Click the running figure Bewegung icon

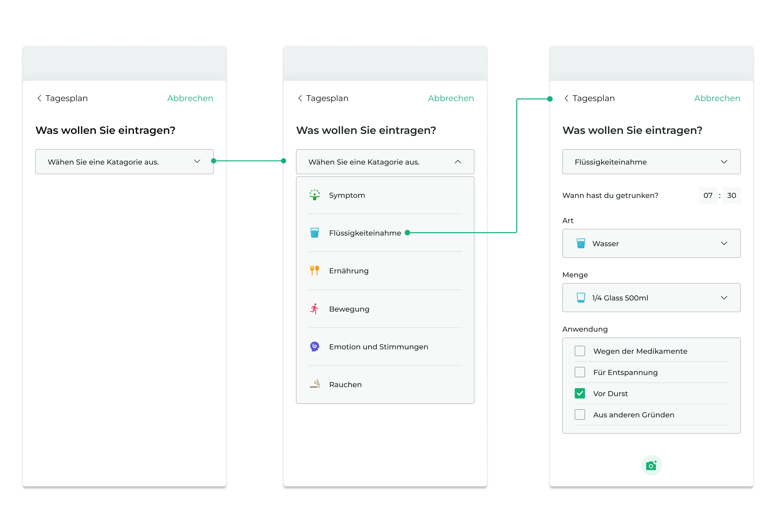314,309
